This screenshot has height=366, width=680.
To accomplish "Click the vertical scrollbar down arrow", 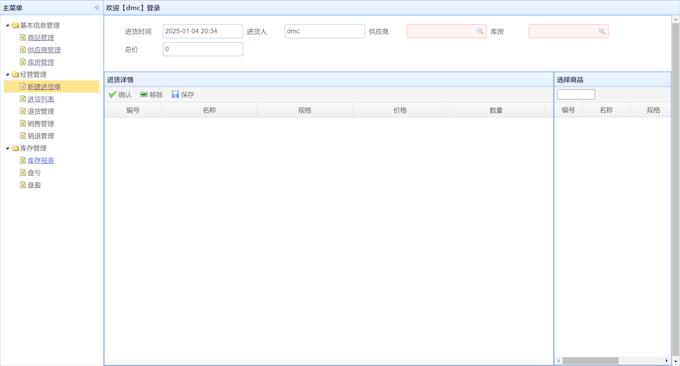I will [x=676, y=361].
